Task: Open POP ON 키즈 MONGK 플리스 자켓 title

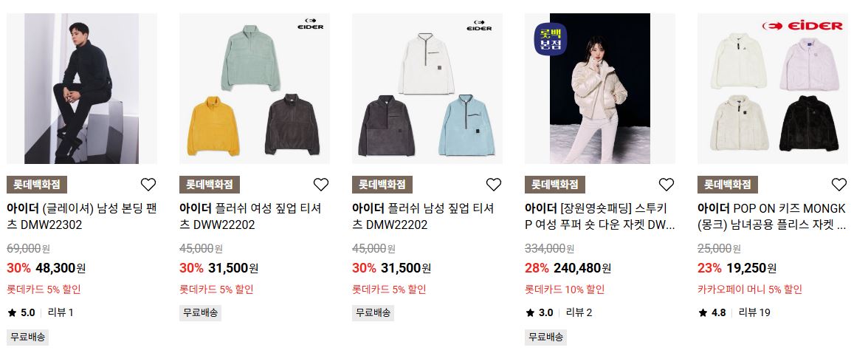Action: click(772, 217)
